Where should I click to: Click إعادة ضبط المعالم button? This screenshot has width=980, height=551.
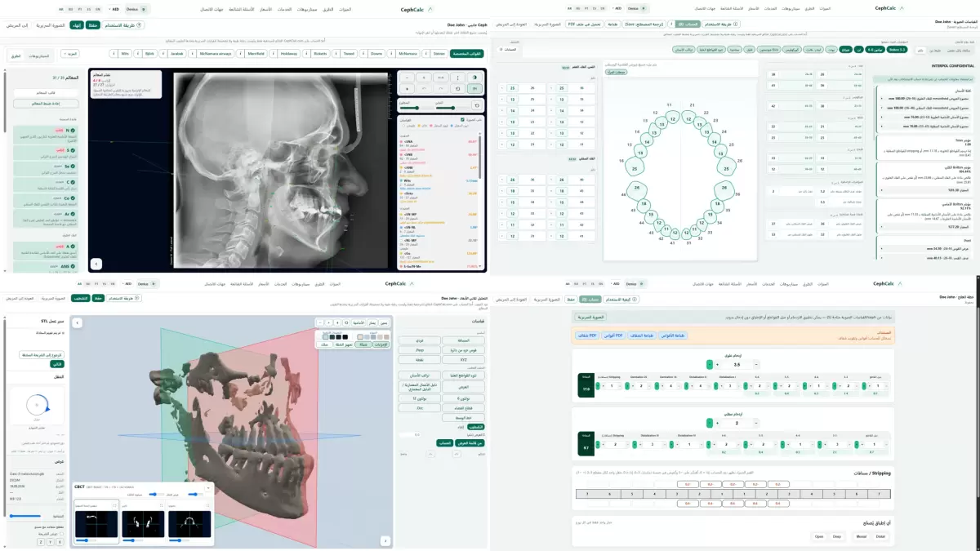[46, 104]
